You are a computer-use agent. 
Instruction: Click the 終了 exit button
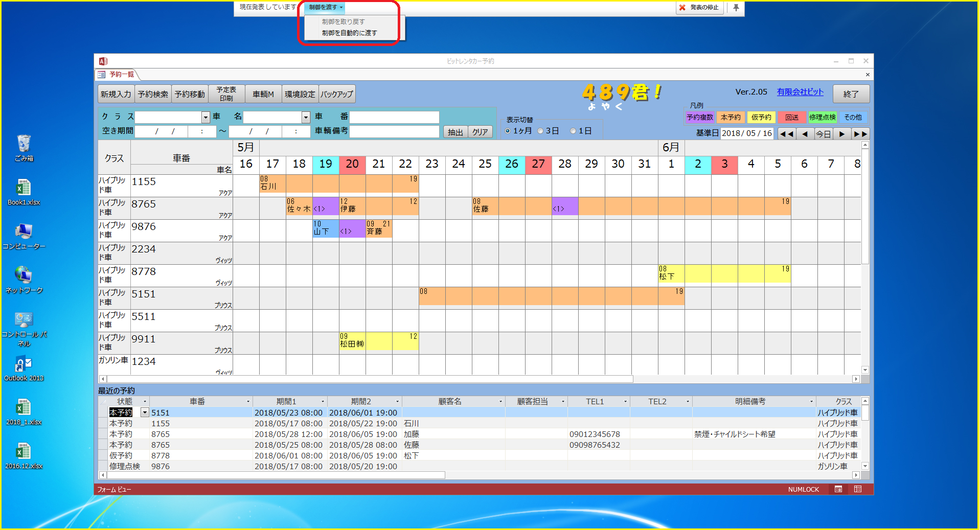[851, 94]
